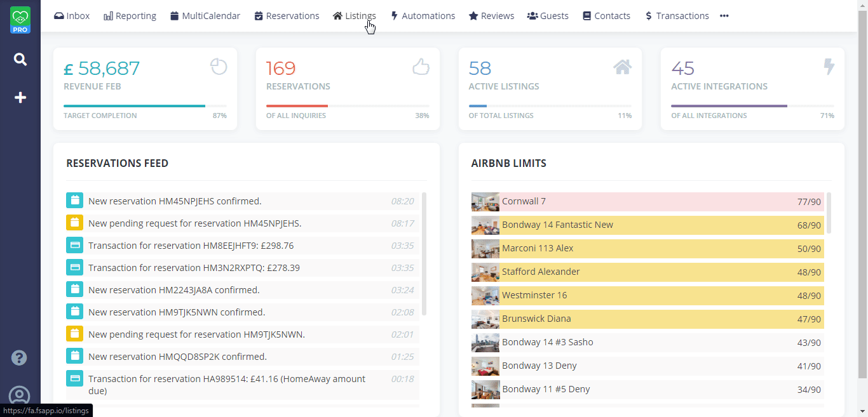The image size is (868, 417).
Task: Select Stafford Alexander listing name
Action: click(541, 272)
